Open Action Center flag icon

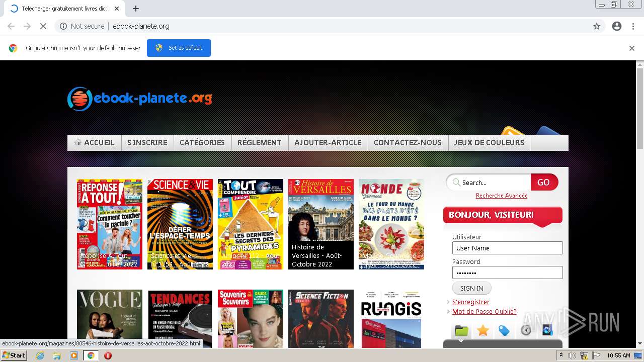596,355
